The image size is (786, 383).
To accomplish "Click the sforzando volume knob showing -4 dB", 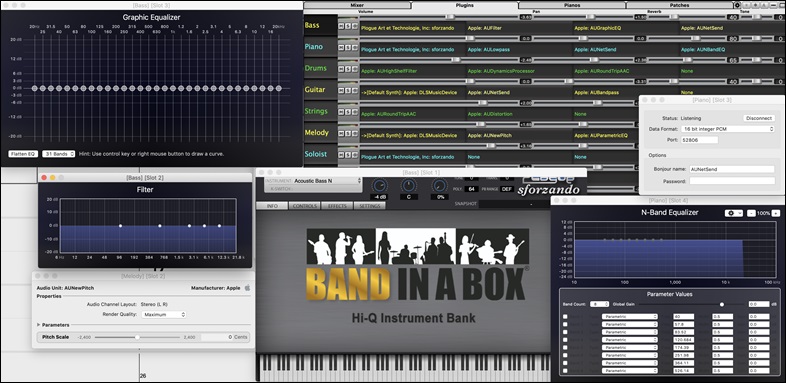I will (x=379, y=185).
